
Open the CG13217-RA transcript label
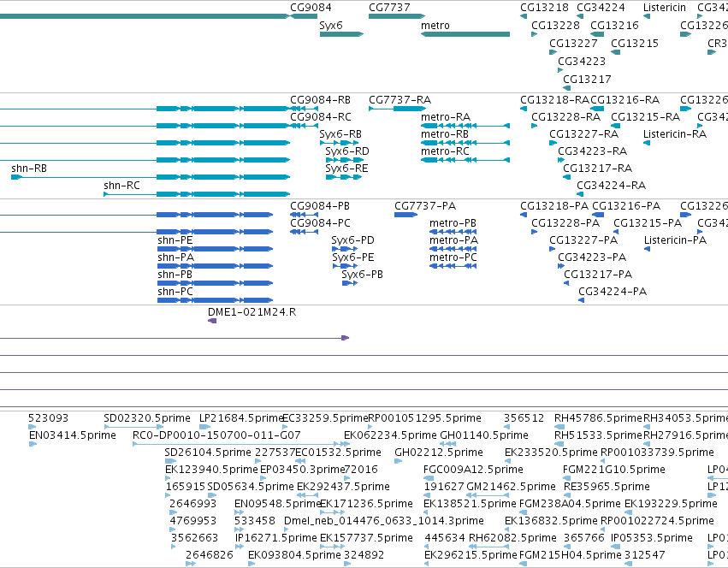click(597, 169)
